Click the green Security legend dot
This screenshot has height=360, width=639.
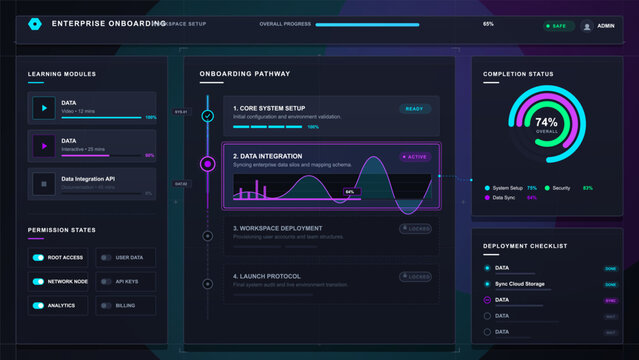click(547, 188)
